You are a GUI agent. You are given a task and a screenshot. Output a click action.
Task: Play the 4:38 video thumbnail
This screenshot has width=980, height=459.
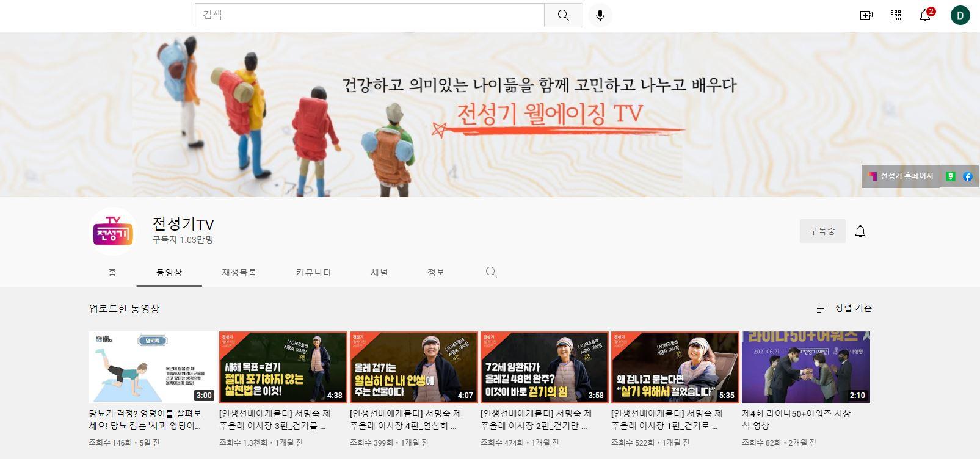pos(283,367)
